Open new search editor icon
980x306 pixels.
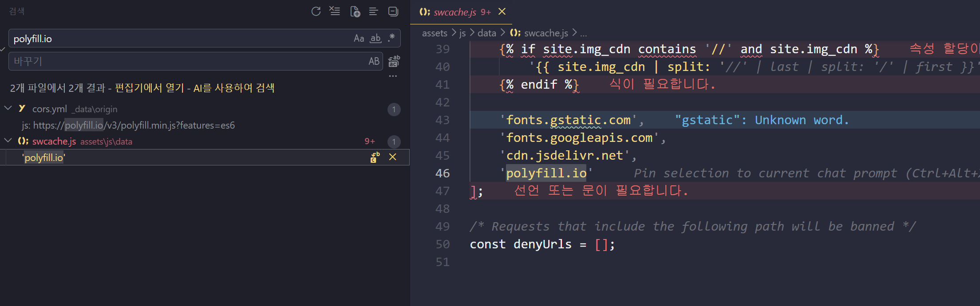[x=355, y=11]
